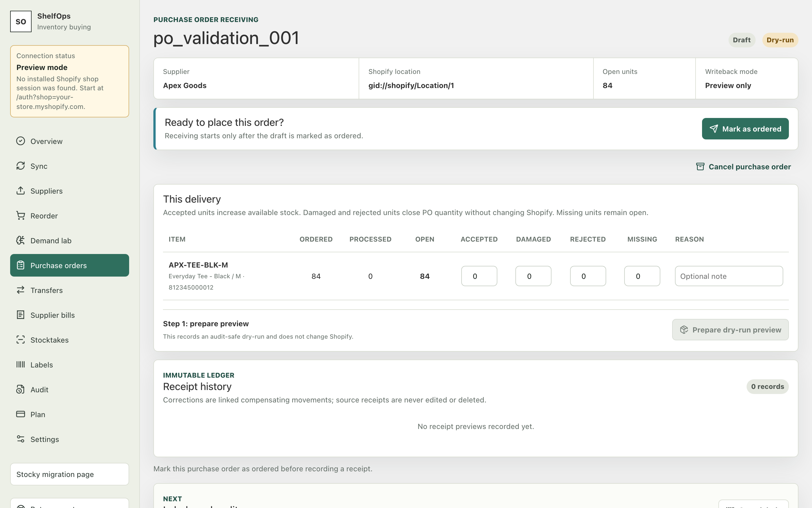Click the Step 1: prepare preview heading
This screenshot has width=812, height=508.
pos(206,323)
